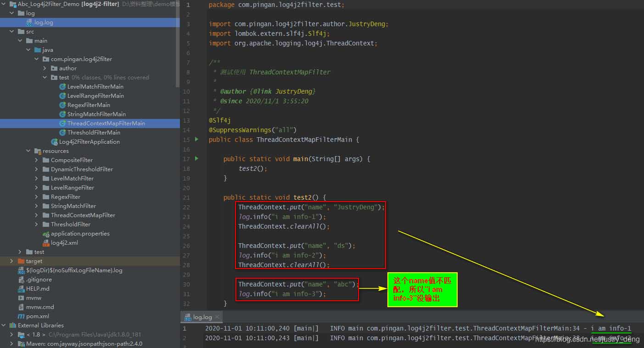Image resolution: width=644 pixels, height=348 pixels.
Task: Click the resources folder icon
Action: 38,151
